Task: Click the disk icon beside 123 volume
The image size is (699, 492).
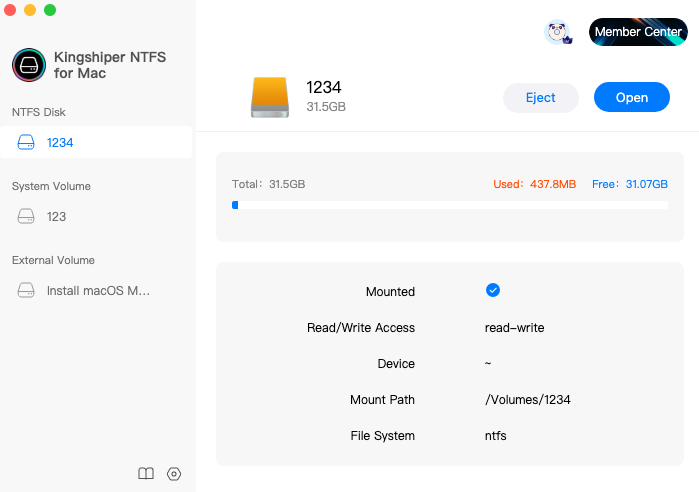Action: click(26, 216)
